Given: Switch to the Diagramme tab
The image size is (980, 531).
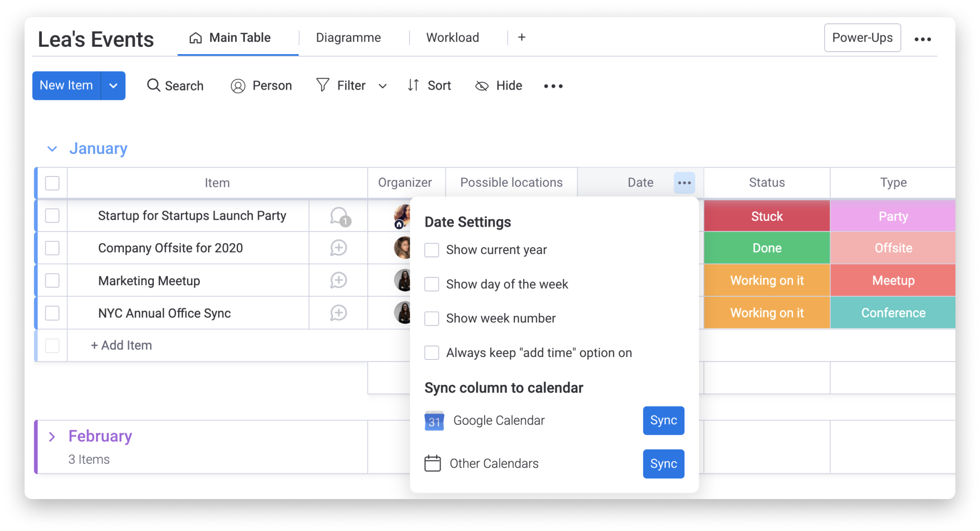Looking at the screenshot, I should pyautogui.click(x=349, y=37).
